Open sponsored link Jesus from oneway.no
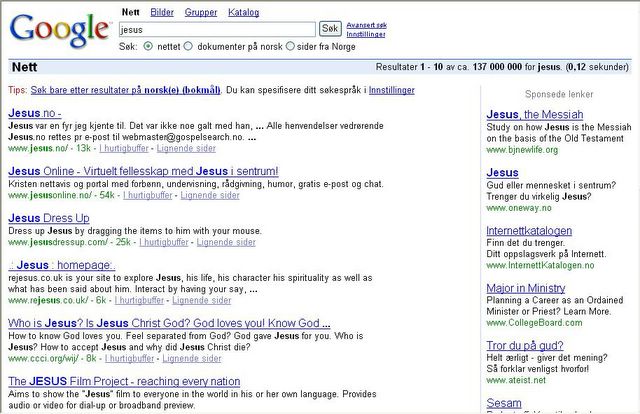Image resolution: width=640 pixels, height=414 pixels. (x=502, y=173)
